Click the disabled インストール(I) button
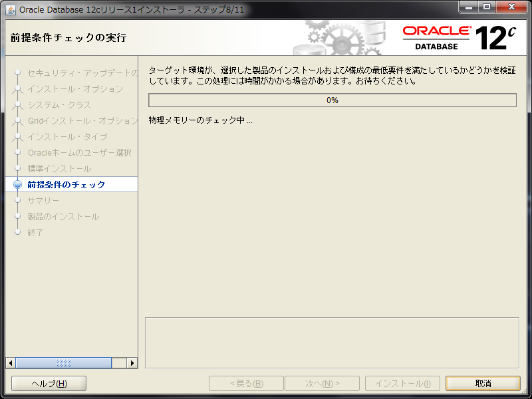532x399 pixels. click(403, 384)
